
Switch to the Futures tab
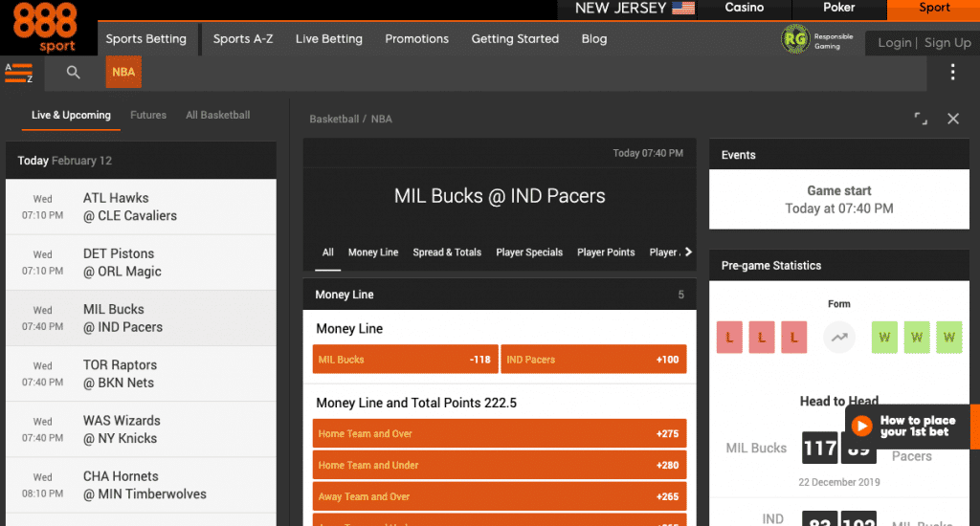coord(148,115)
